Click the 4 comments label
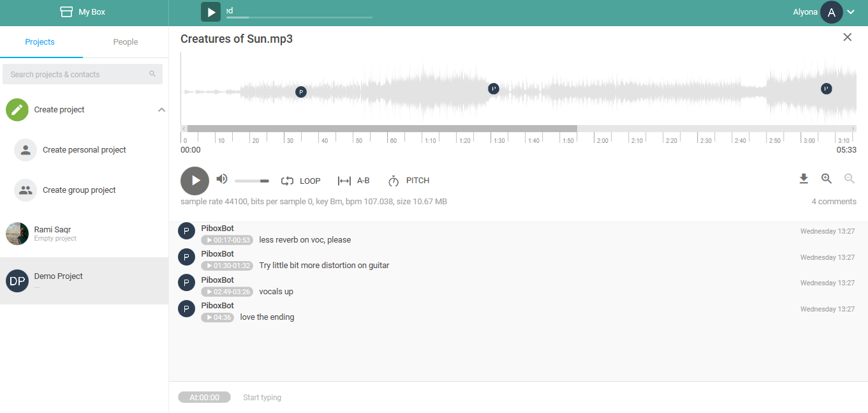Viewport: 868px width, 413px height. [x=834, y=202]
